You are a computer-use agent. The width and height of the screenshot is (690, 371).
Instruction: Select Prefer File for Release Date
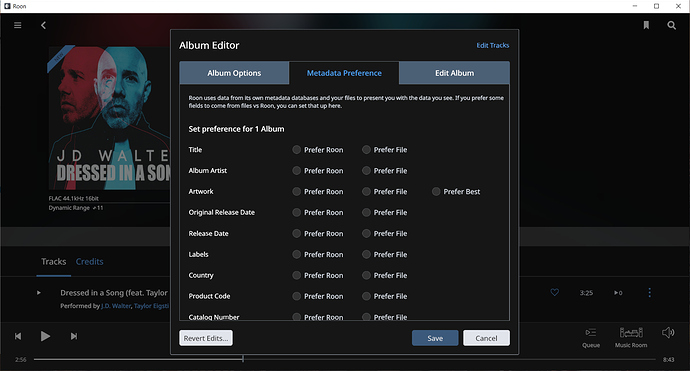coord(366,233)
